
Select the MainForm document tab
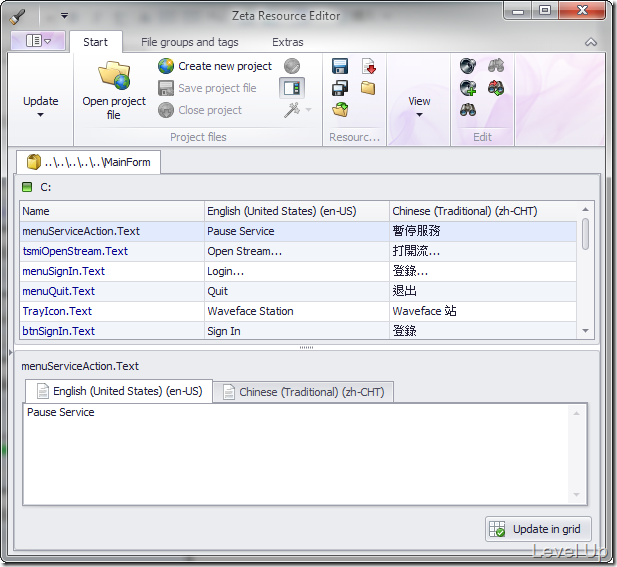coord(89,162)
